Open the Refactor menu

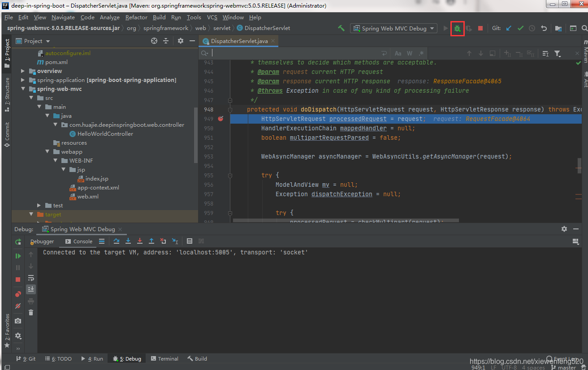tap(136, 17)
